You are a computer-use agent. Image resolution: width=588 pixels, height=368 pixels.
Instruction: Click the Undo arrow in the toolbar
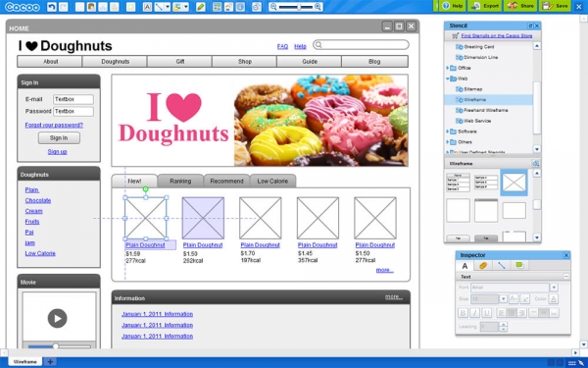tap(52, 7)
